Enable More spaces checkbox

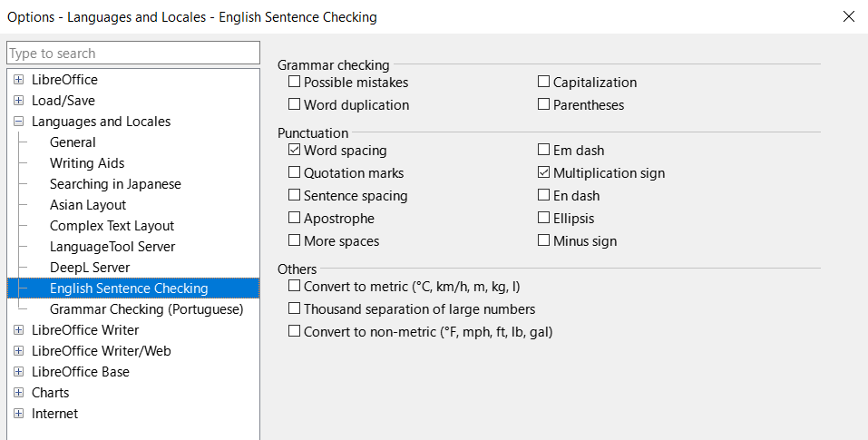295,240
